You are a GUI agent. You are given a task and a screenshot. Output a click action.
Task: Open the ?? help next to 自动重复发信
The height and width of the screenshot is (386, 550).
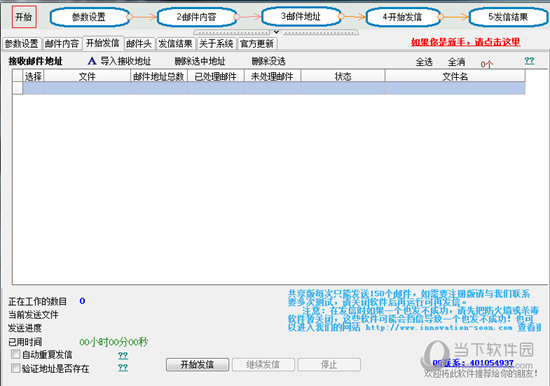click(x=123, y=355)
